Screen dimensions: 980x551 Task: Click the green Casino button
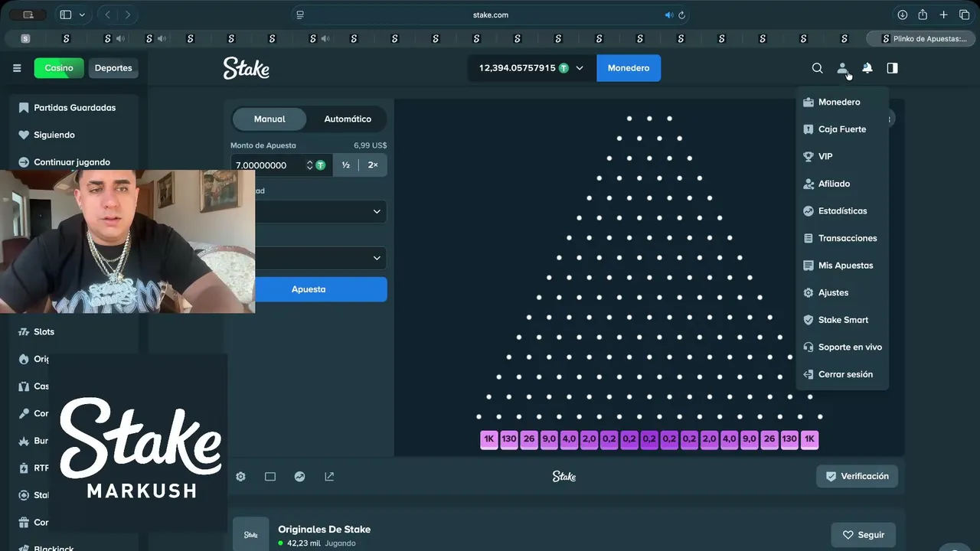point(59,68)
